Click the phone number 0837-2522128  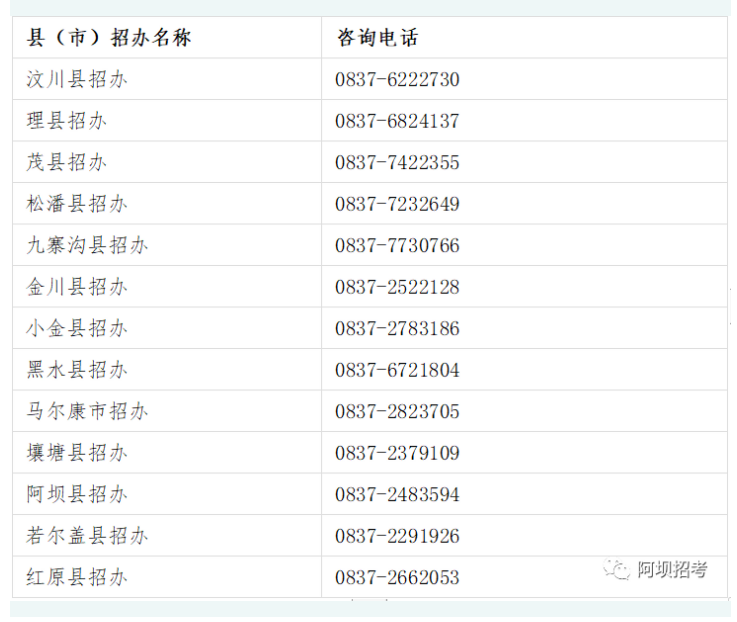397,287
